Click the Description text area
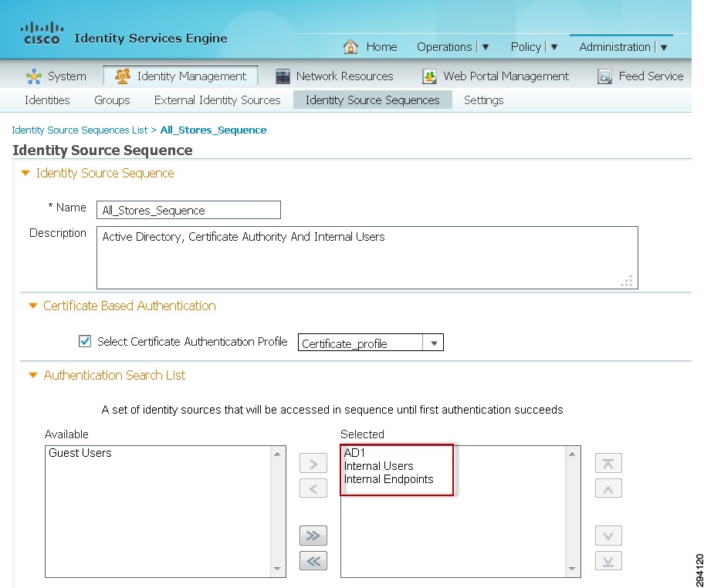 [367, 258]
